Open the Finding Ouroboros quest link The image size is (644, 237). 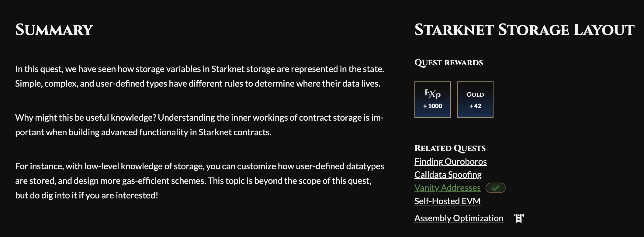pos(451,162)
